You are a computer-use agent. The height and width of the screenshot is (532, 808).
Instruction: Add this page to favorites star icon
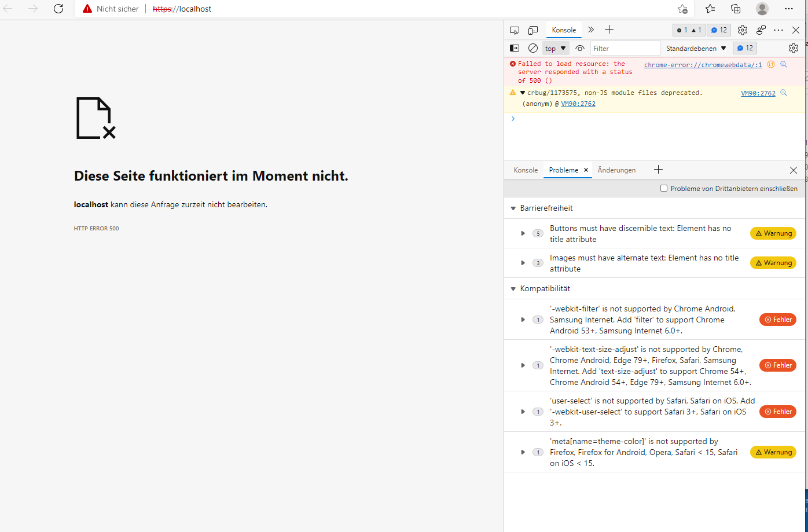[683, 9]
